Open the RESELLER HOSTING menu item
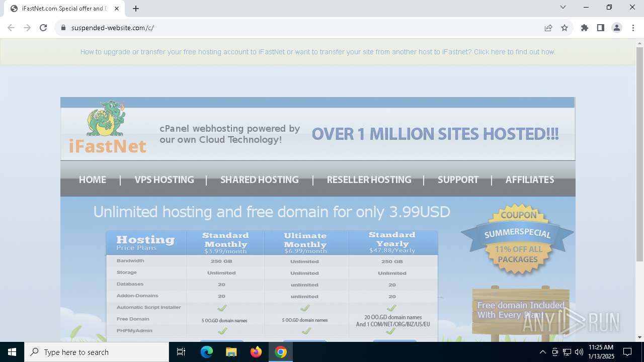The width and height of the screenshot is (644, 362). pyautogui.click(x=369, y=179)
